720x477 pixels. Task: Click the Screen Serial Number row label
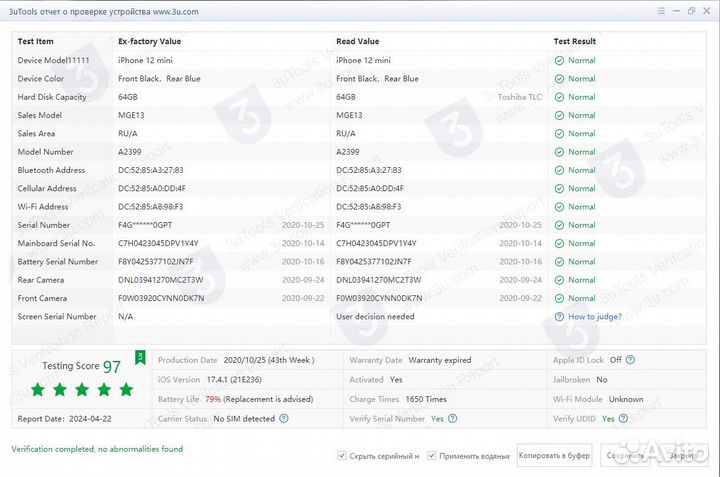coord(57,317)
